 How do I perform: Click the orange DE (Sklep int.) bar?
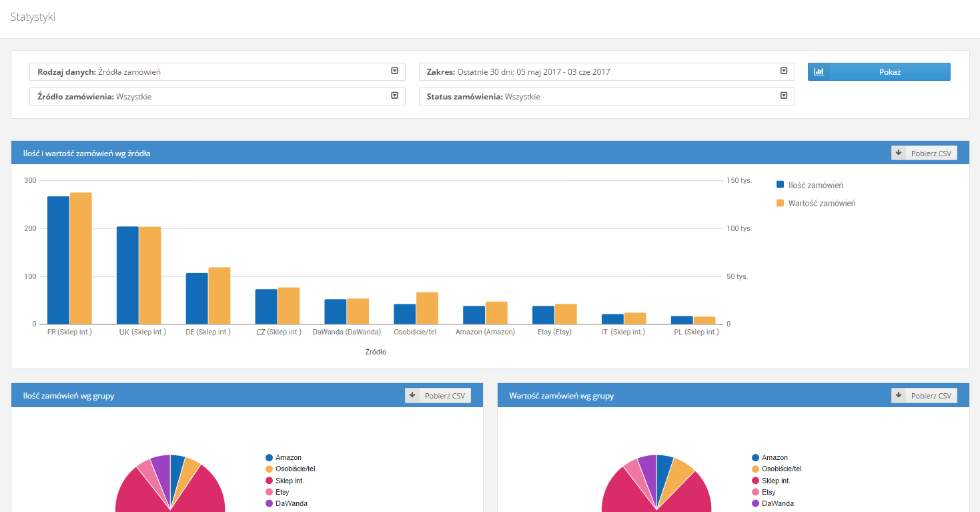click(x=219, y=296)
